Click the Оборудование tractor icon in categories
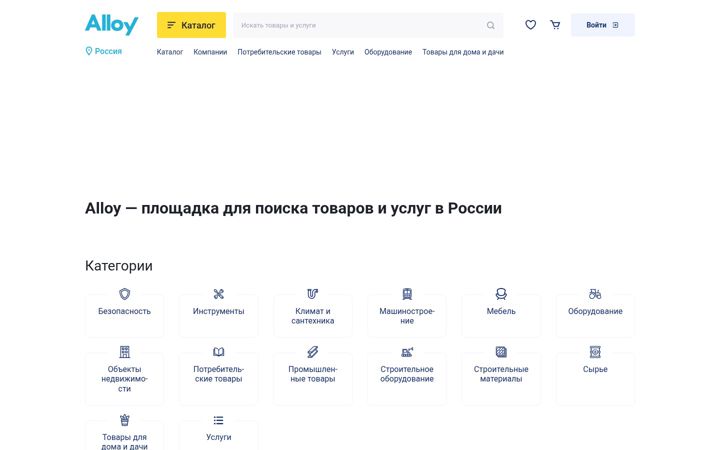The width and height of the screenshot is (720, 450). point(595,294)
